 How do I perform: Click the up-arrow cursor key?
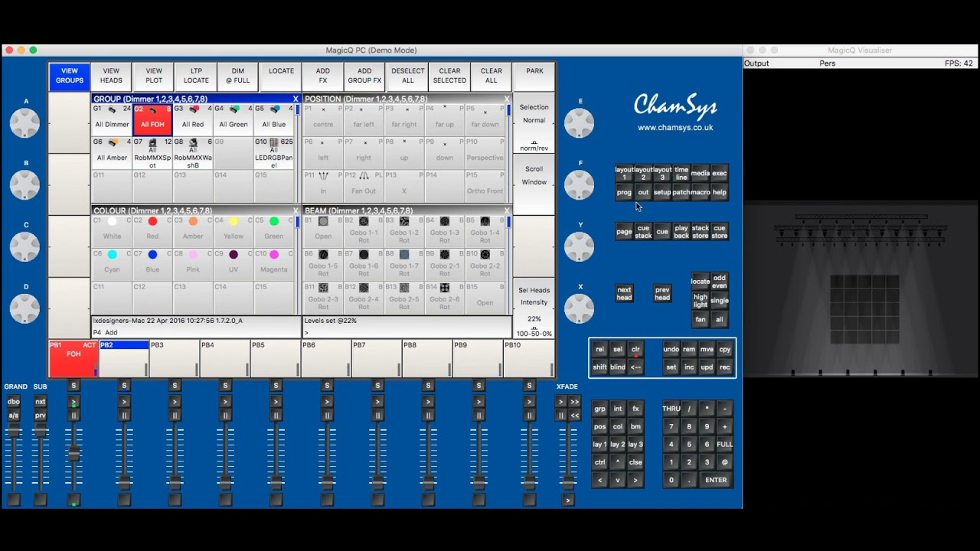tap(618, 462)
